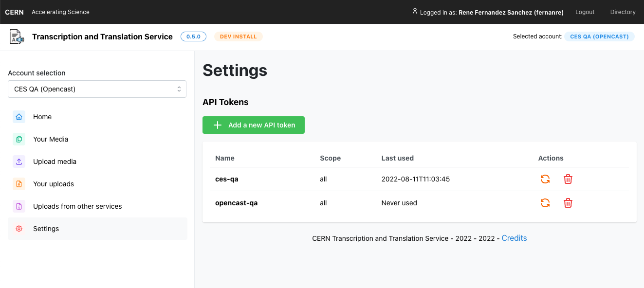Go to Your Media page
The width and height of the screenshot is (644, 288).
97,139
